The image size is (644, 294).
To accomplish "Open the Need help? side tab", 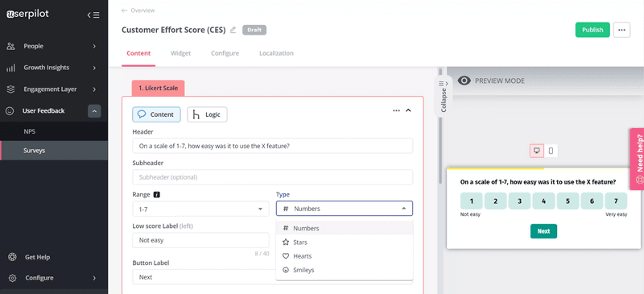I will 637,159.
